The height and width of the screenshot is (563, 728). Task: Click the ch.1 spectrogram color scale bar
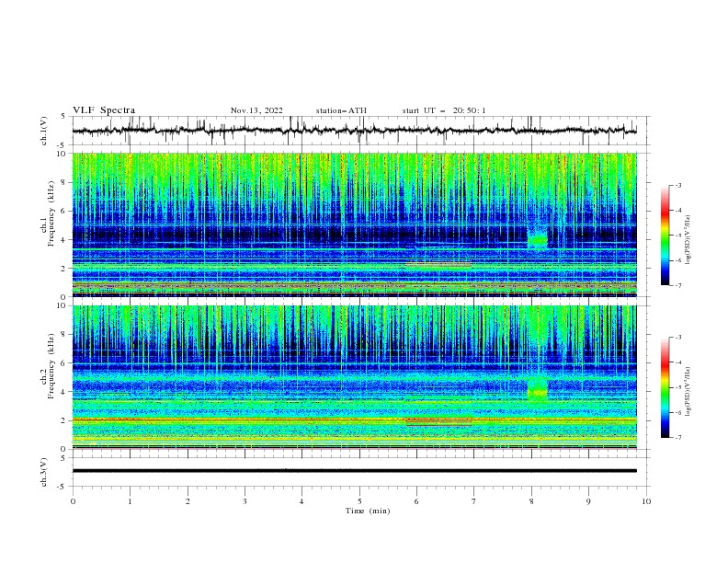pyautogui.click(x=665, y=236)
